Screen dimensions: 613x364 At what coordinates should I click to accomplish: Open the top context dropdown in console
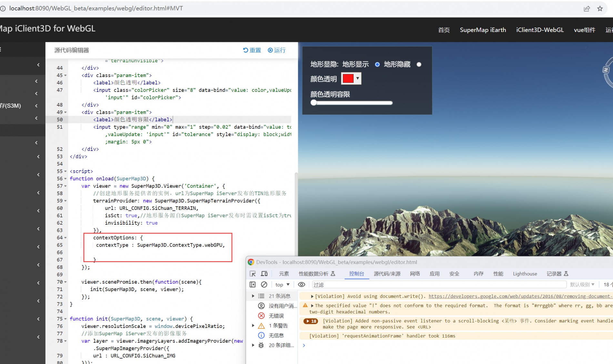tap(282, 285)
